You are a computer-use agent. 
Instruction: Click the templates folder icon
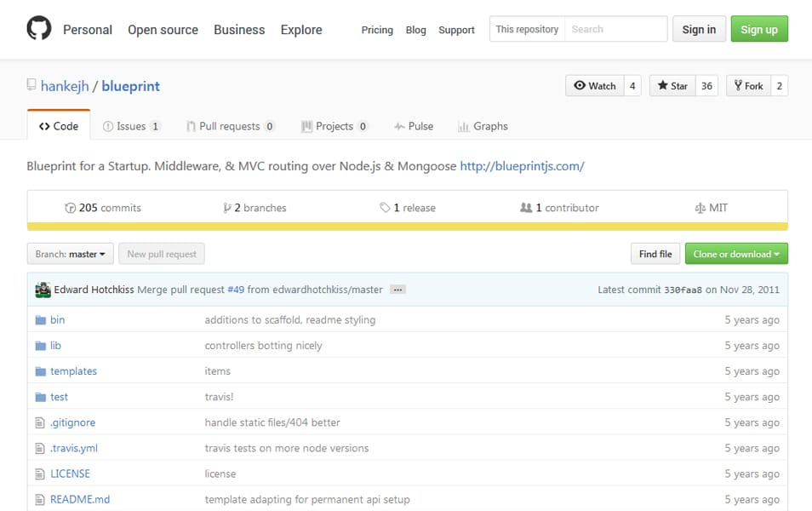click(x=40, y=371)
